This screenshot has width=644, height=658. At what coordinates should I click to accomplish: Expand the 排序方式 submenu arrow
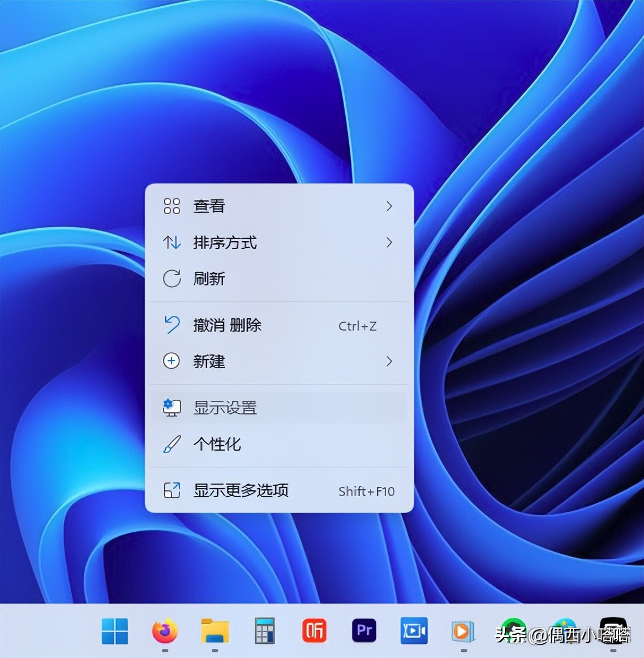pos(389,242)
